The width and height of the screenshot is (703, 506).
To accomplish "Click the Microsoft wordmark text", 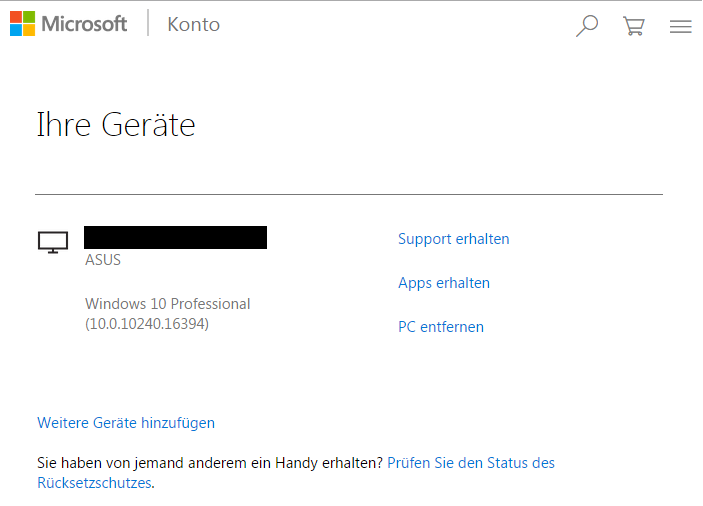I will coord(84,24).
